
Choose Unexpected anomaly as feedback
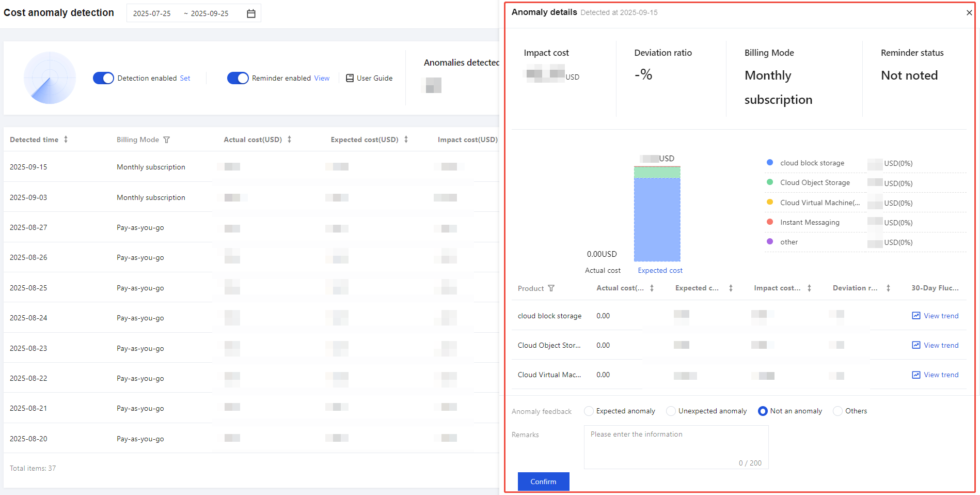pyautogui.click(x=671, y=411)
